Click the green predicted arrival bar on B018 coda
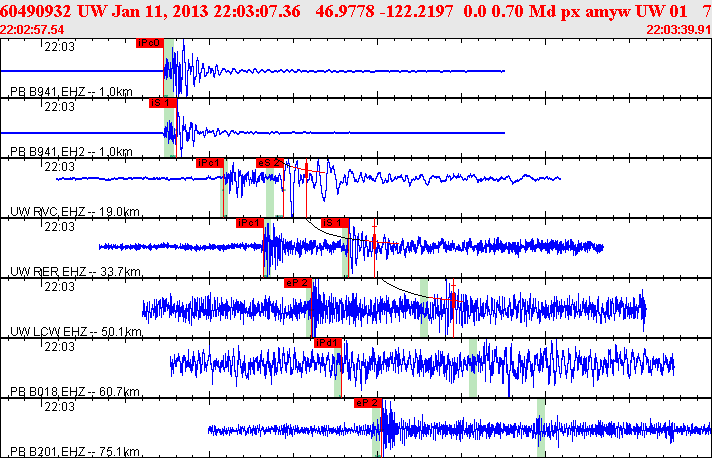 point(473,368)
